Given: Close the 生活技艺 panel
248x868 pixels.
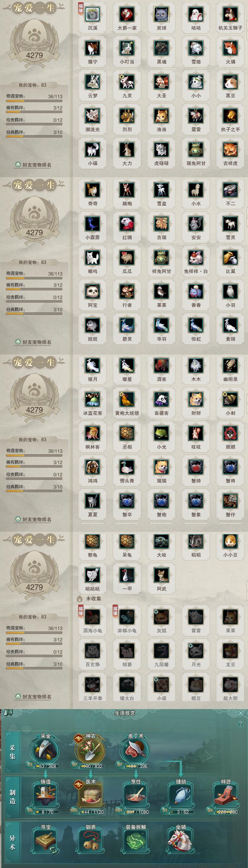Looking at the screenshot, I should [240, 713].
